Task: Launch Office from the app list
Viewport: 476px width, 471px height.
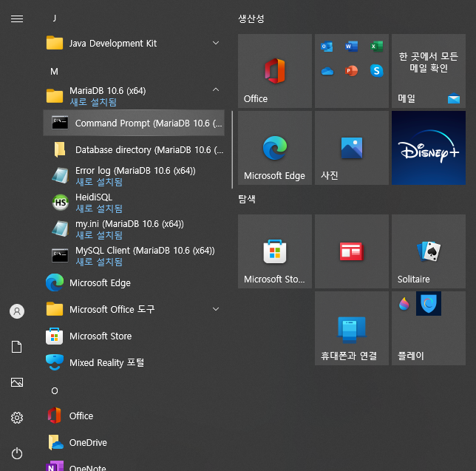Action: (x=134, y=416)
